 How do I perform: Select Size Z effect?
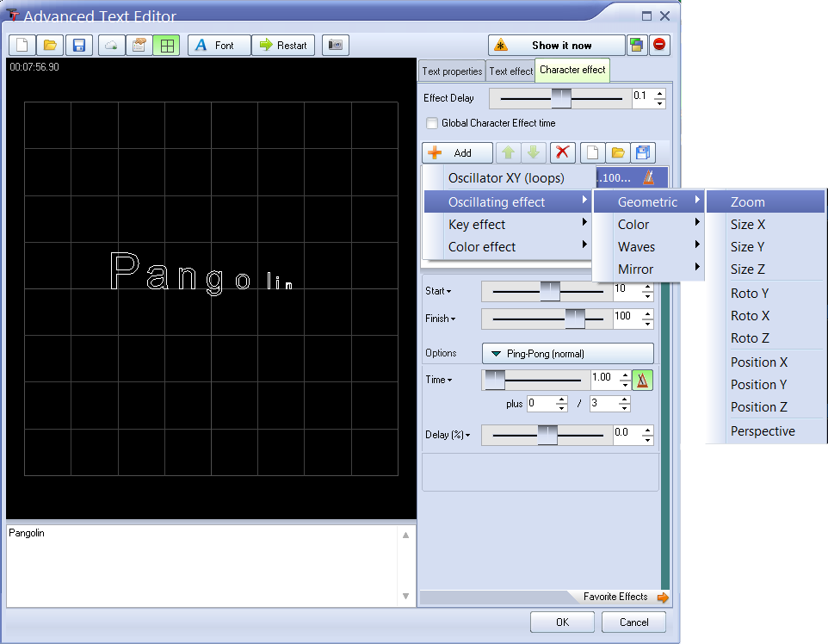tap(766, 269)
